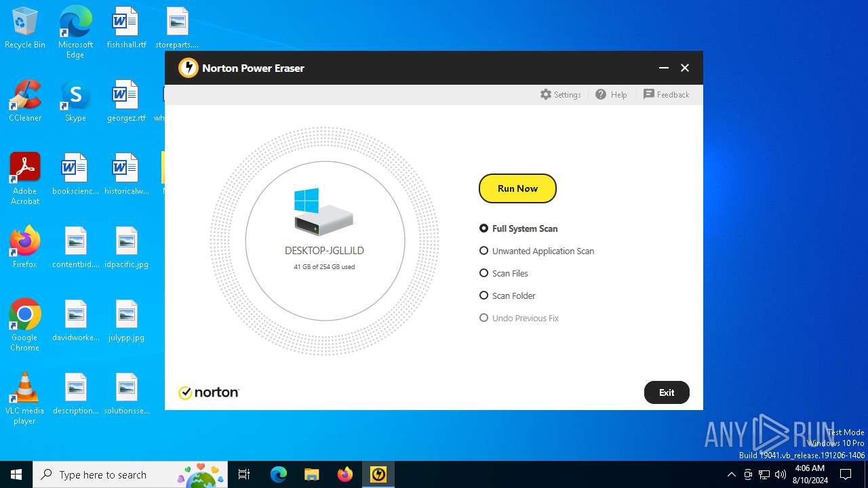Select the davidworke image file
This screenshot has height=488, width=868.
click(x=75, y=321)
